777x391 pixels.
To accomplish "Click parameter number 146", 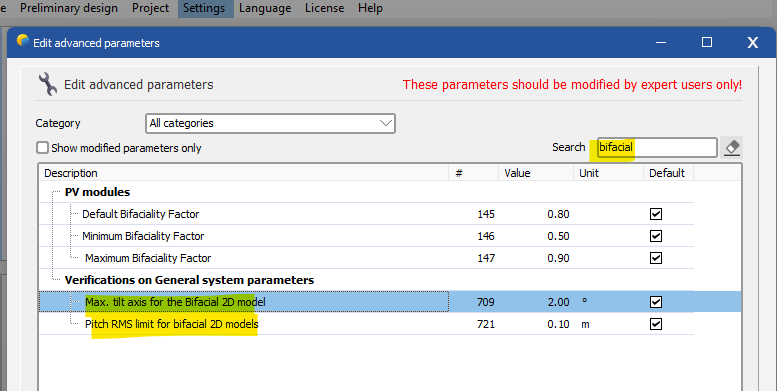I will pos(486,236).
